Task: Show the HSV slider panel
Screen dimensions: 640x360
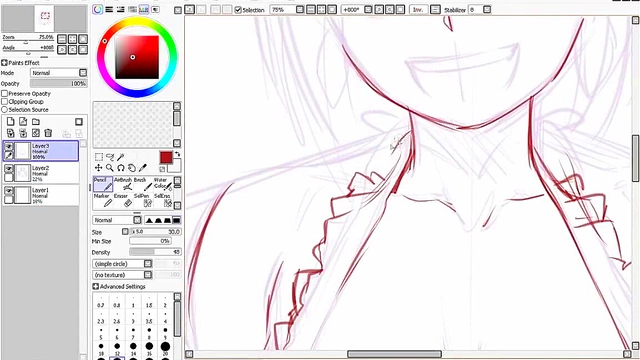Action: (x=120, y=9)
